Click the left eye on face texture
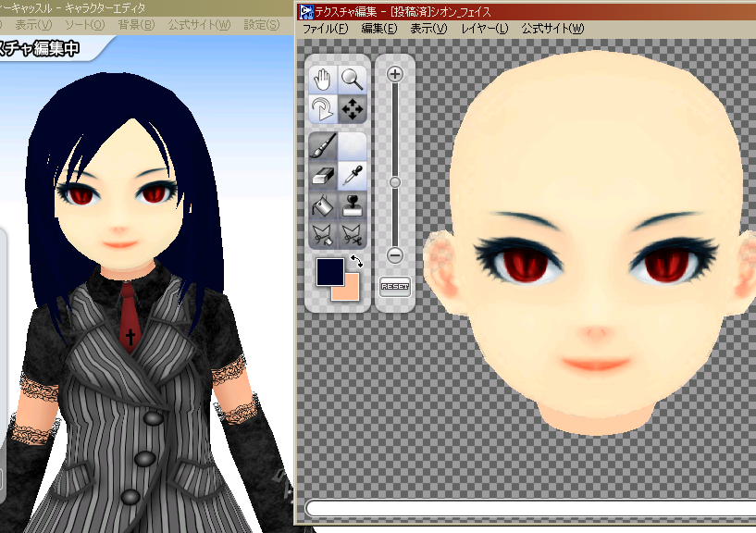 pos(520,260)
